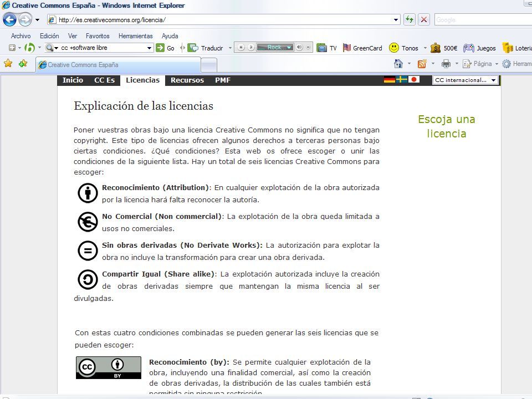Select the Licencias nav tab
Viewport: 532px width, 399px height.
[x=142, y=80]
